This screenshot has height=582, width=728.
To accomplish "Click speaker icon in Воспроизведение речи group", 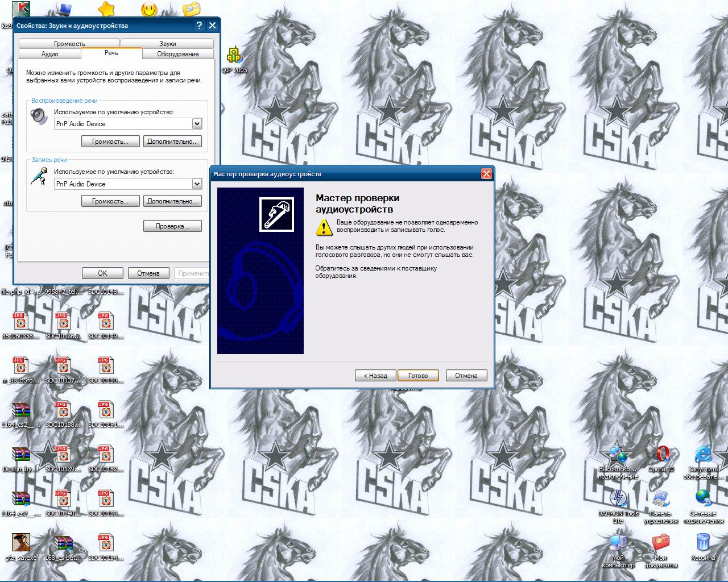I will tap(39, 117).
